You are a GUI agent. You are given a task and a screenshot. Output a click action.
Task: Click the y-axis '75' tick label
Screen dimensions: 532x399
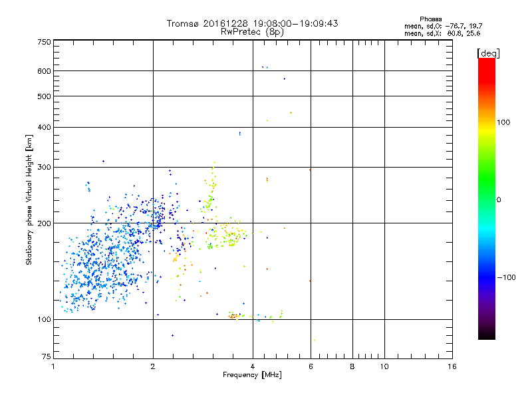(x=47, y=356)
